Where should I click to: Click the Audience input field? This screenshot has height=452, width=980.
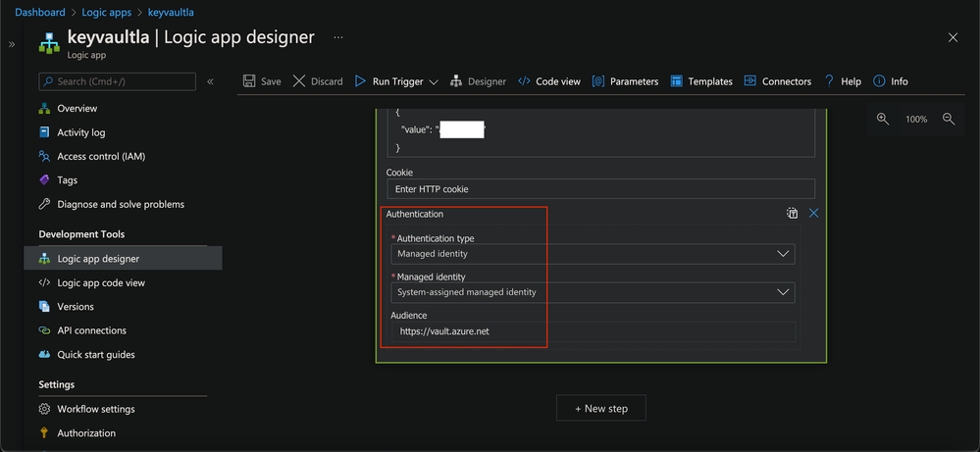click(593, 331)
